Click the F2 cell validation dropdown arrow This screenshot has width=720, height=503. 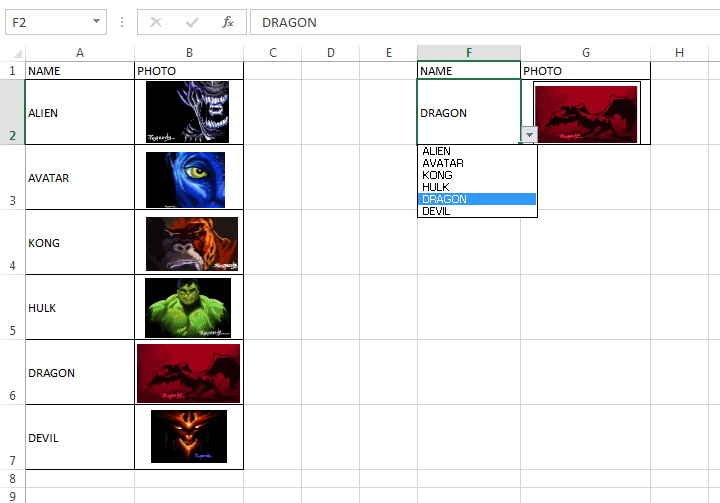[x=529, y=135]
